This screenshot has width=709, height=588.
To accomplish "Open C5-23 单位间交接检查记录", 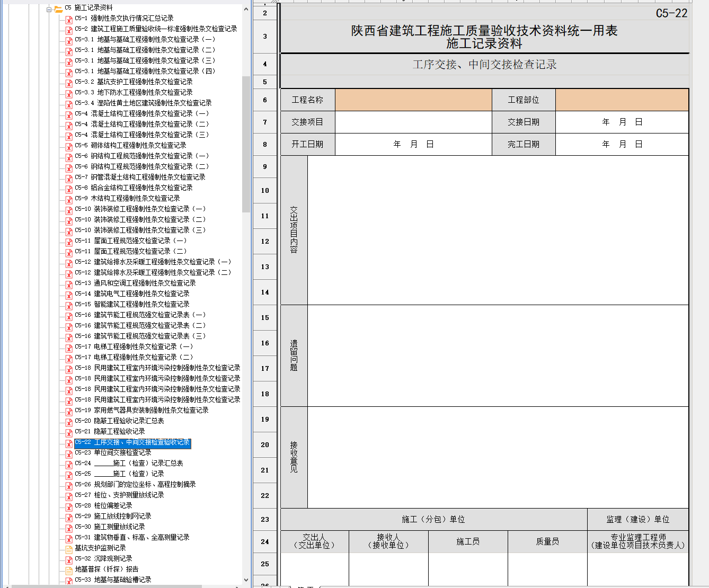I will coord(122,453).
